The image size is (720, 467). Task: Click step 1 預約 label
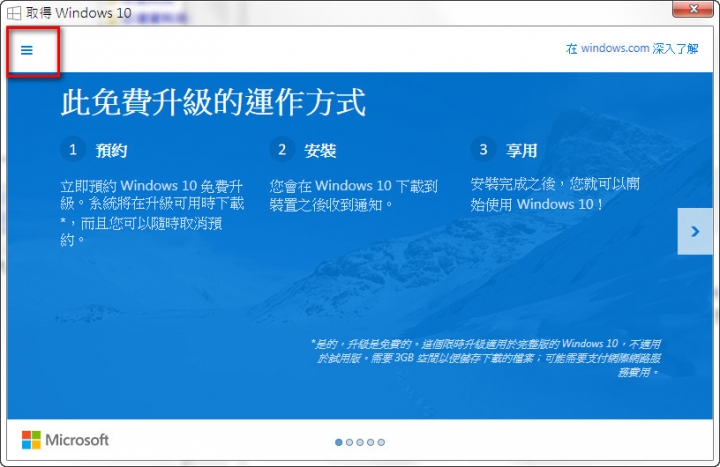tap(111, 150)
